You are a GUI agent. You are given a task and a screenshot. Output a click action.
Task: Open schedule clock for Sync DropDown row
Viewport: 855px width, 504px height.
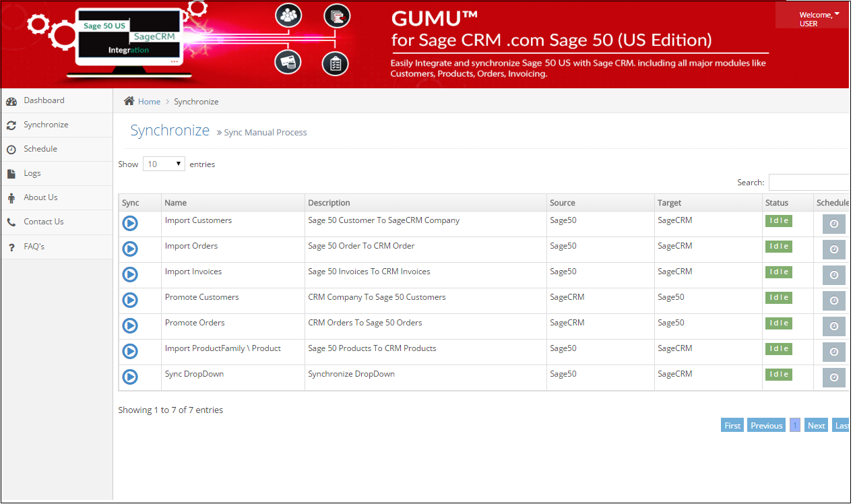pos(833,377)
